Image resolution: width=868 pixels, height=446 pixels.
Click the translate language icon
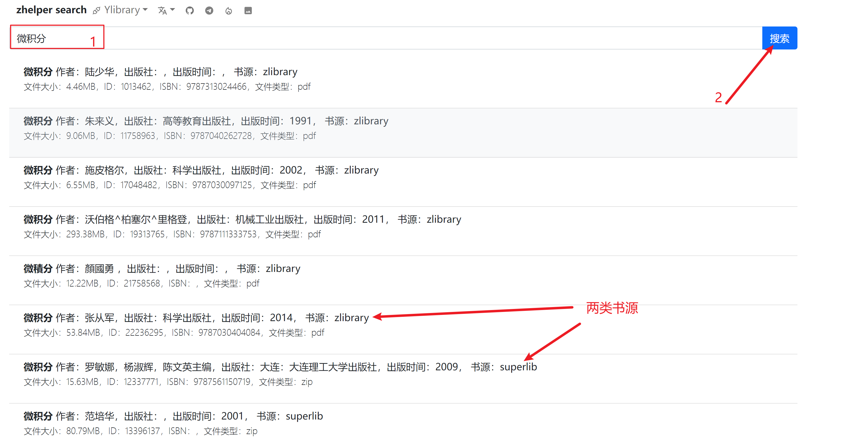coord(162,11)
